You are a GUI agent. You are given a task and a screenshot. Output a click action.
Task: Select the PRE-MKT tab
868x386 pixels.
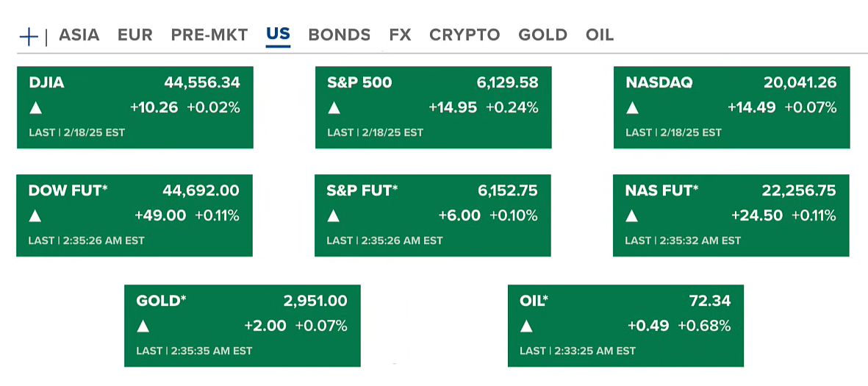pyautogui.click(x=209, y=35)
